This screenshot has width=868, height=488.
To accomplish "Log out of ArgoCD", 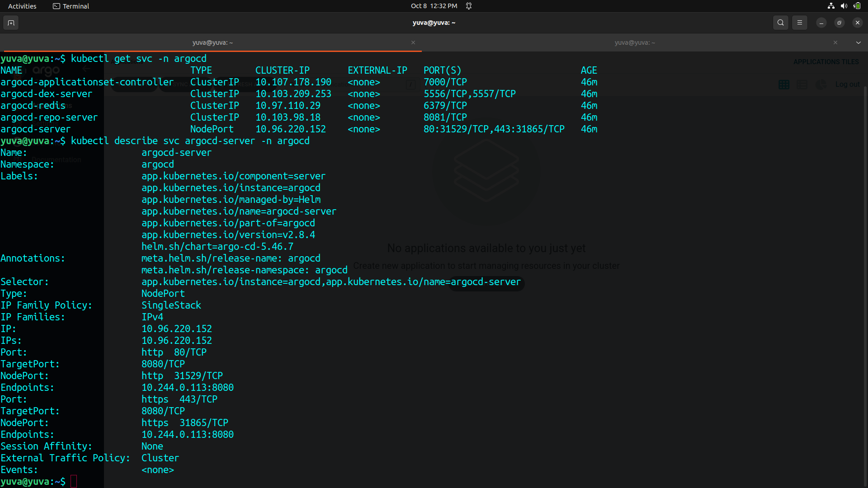I will pos(848,84).
